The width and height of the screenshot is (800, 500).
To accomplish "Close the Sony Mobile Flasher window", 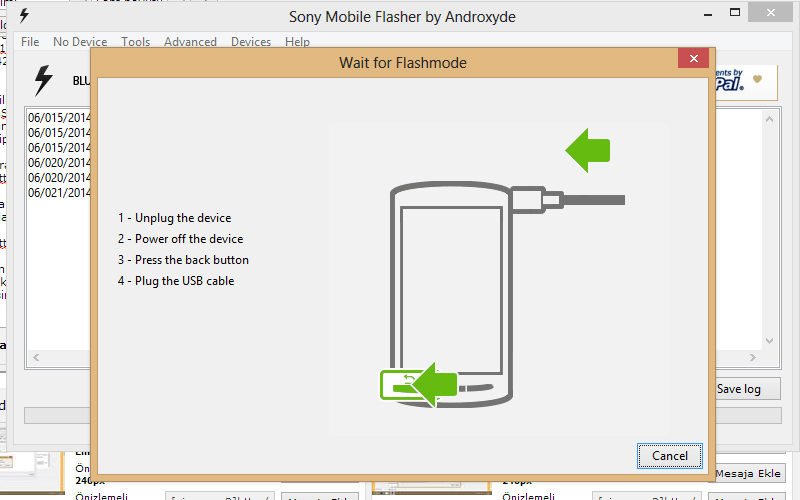I will [770, 13].
